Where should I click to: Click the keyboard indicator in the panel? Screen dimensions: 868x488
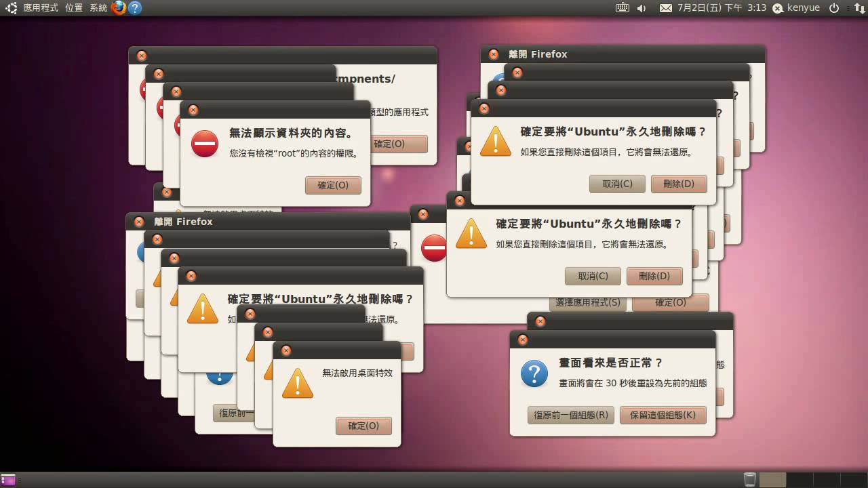[623, 8]
